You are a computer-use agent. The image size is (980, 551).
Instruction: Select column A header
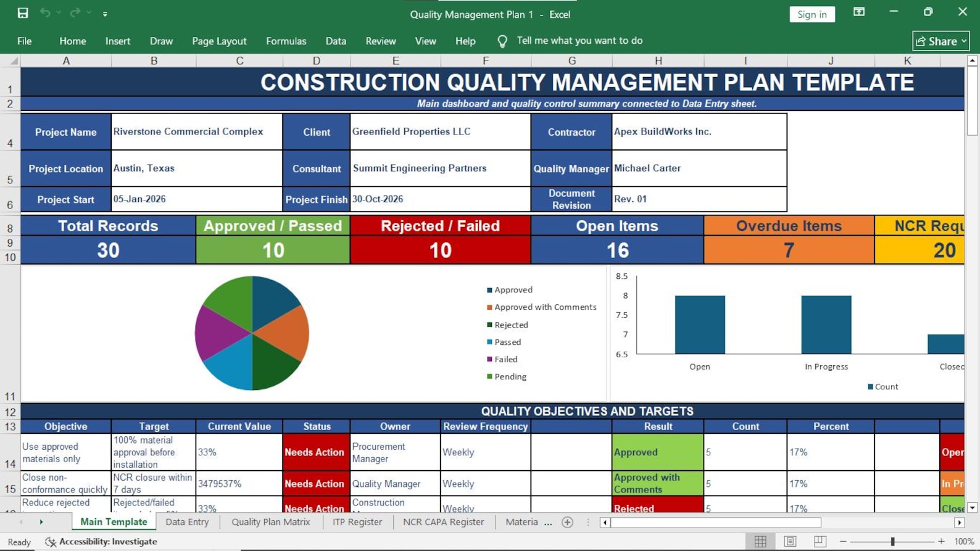(x=66, y=60)
